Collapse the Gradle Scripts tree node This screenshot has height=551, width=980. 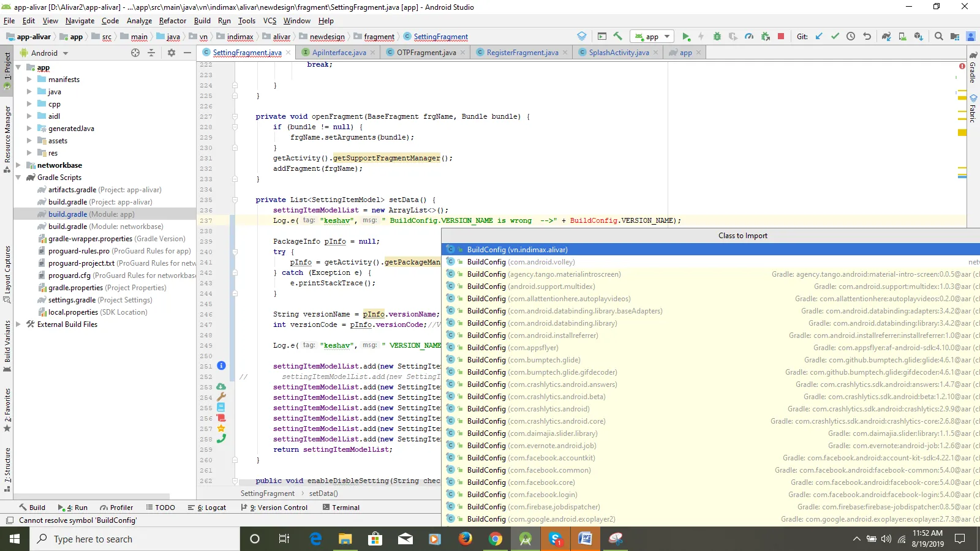(18, 178)
